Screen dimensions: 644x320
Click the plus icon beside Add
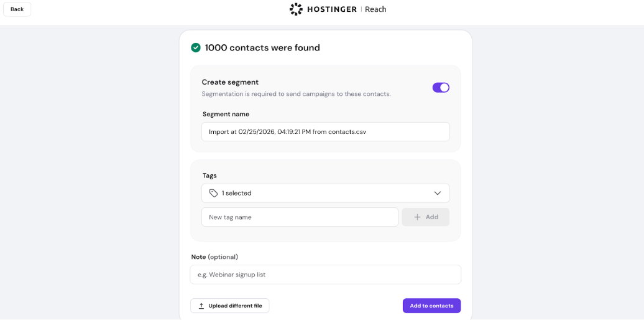click(417, 217)
